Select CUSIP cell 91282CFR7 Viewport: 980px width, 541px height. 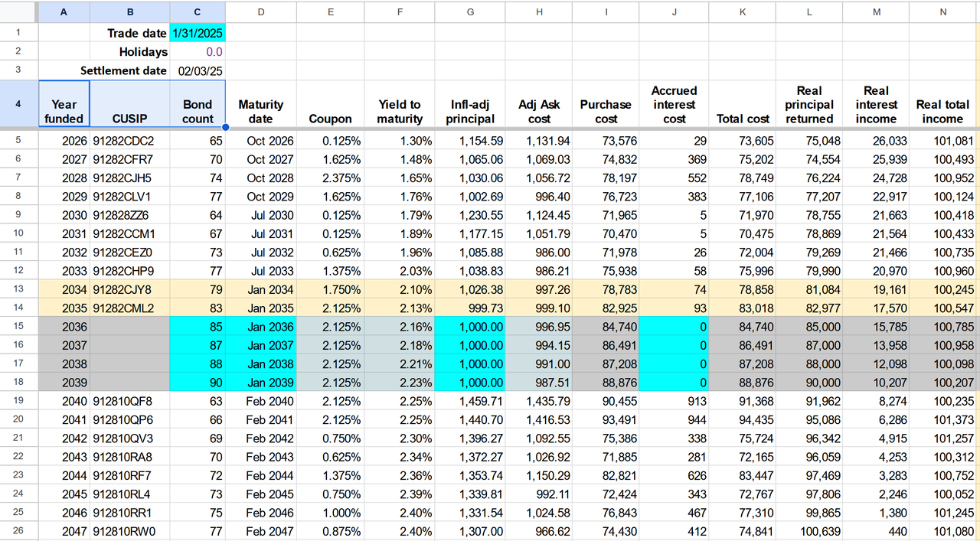pyautogui.click(x=130, y=159)
